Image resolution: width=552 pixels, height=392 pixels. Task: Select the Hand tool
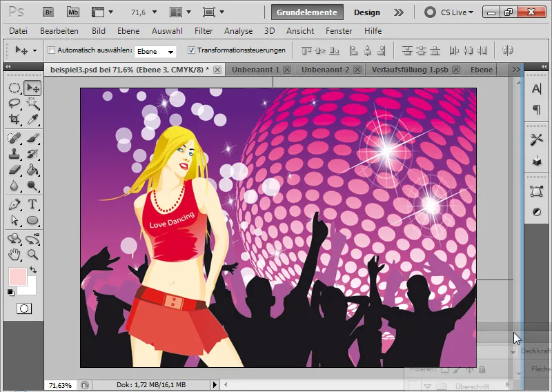coord(14,254)
